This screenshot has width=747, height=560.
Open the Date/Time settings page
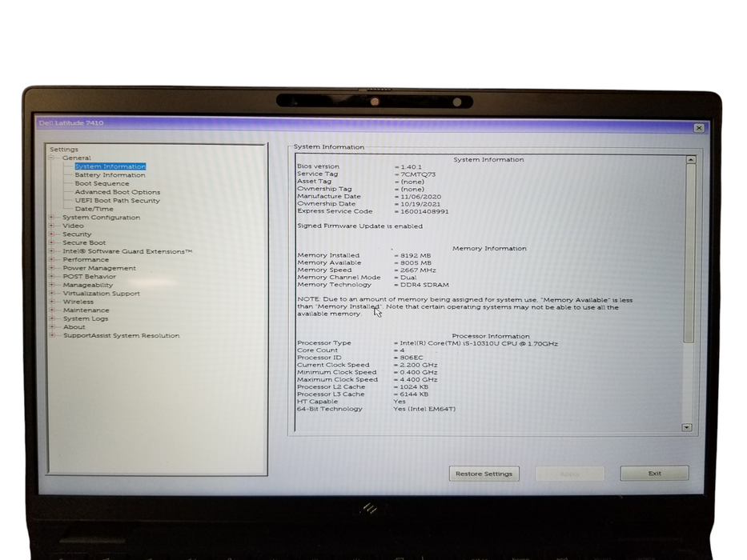[x=93, y=209]
